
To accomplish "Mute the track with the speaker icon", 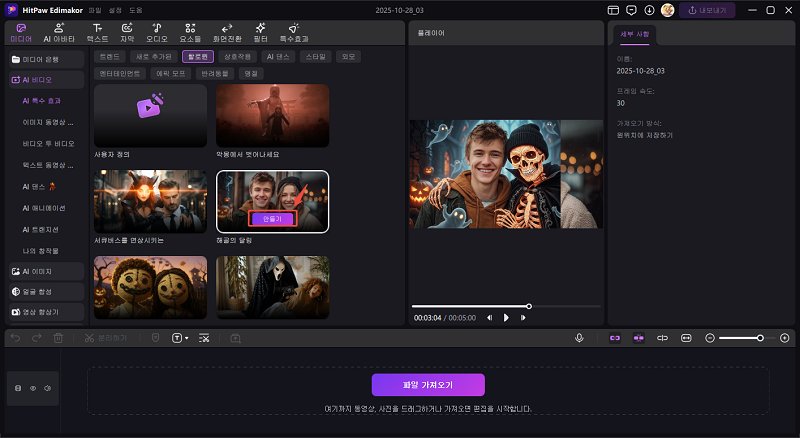I will (x=46, y=387).
